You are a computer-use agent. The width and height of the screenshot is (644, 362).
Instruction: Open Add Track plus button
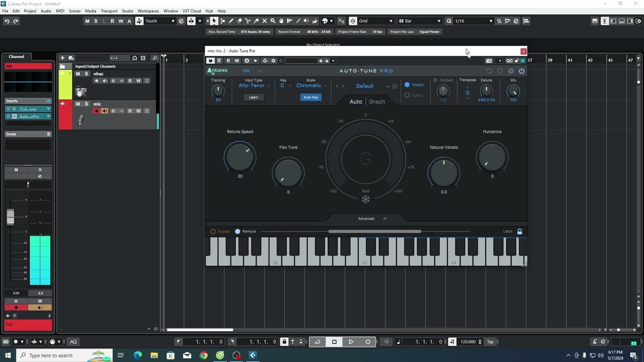point(62,58)
